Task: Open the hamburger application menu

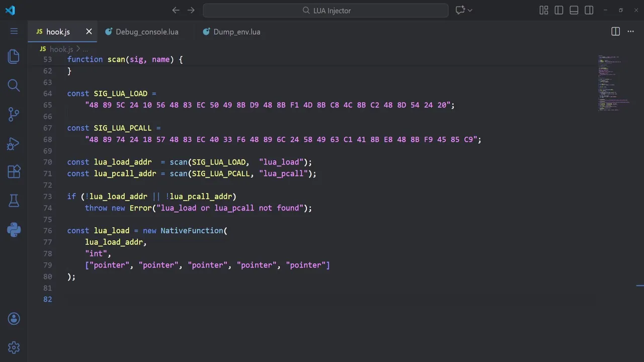Action: tap(14, 32)
